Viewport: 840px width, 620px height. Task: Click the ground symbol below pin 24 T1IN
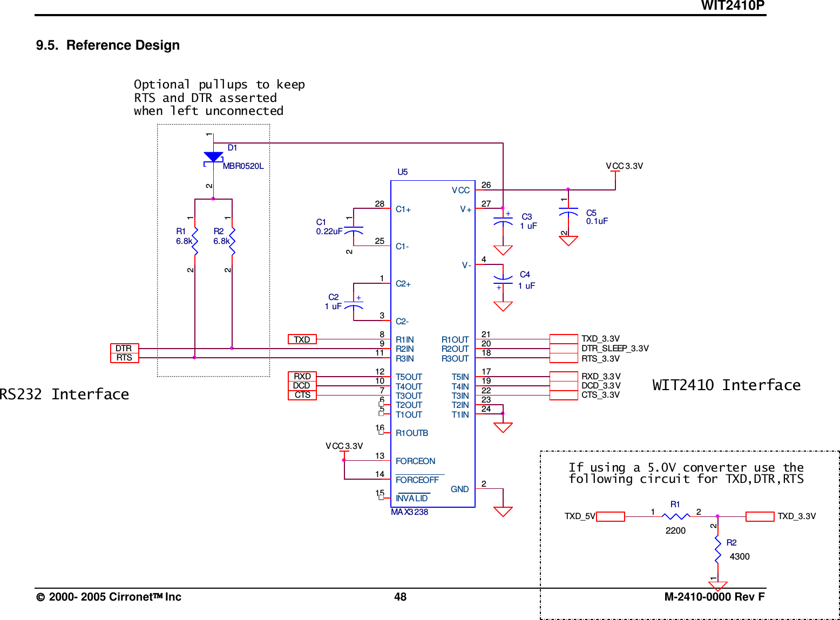503,428
